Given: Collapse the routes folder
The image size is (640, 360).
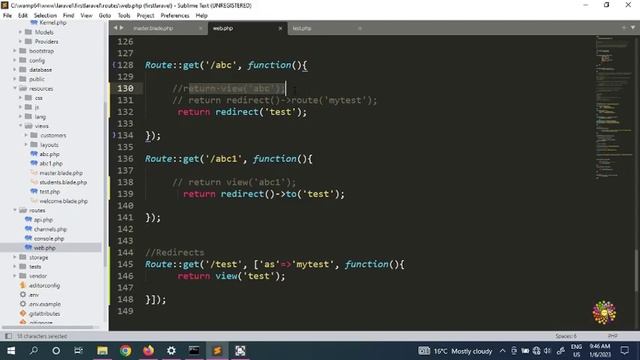Looking at the screenshot, I should 15,210.
